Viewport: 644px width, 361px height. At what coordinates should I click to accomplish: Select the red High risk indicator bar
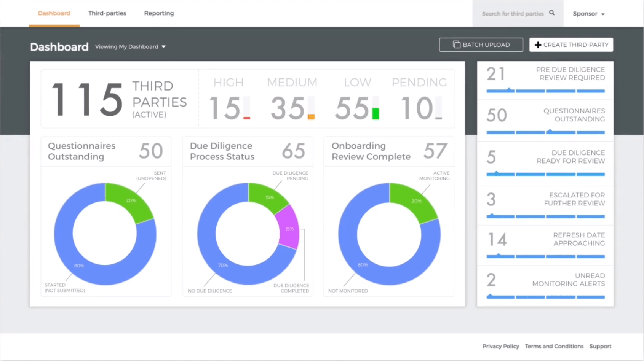[x=246, y=118]
